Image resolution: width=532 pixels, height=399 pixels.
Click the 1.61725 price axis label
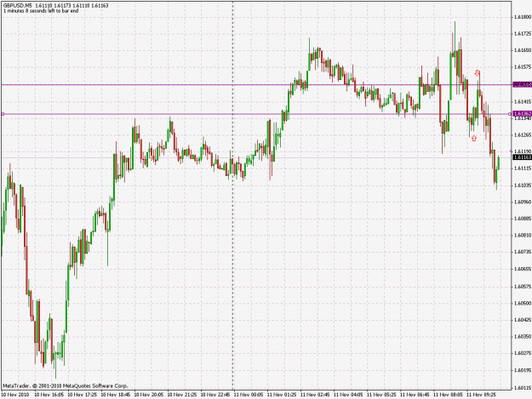[x=523, y=33]
